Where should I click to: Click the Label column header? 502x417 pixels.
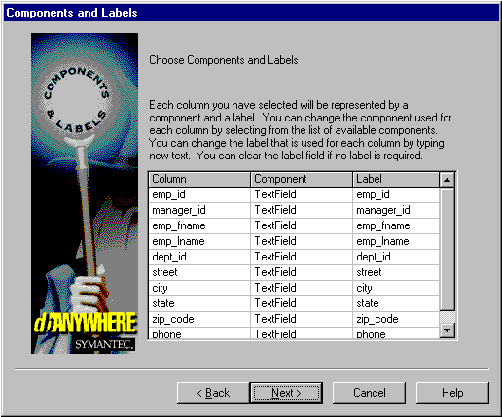[x=396, y=179]
